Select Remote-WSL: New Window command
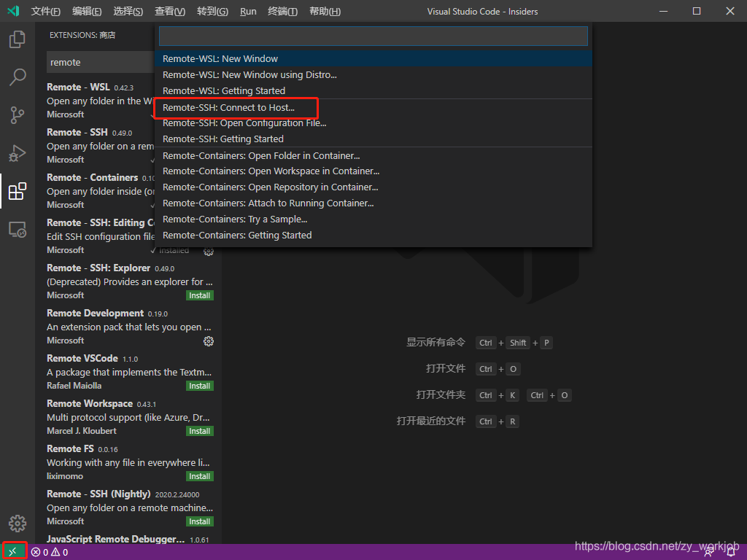Screen dimensions: 747x560 click(373, 58)
